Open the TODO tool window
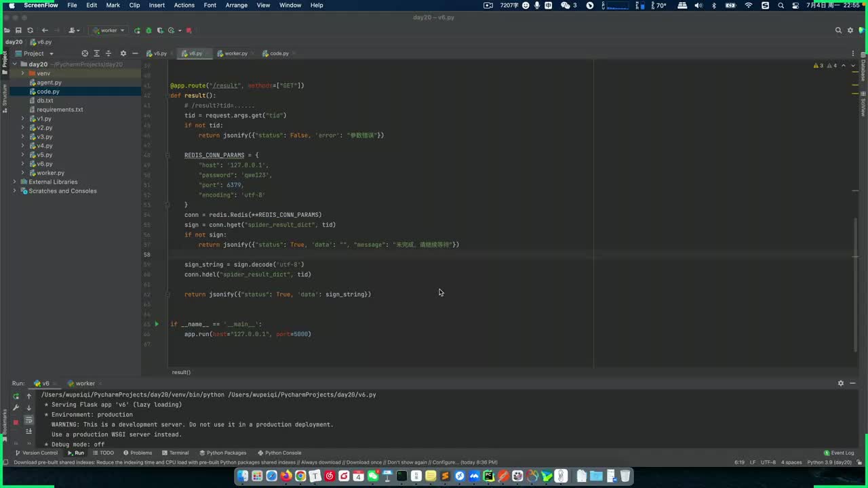Screen dimensions: 868x488 [x=104, y=453]
